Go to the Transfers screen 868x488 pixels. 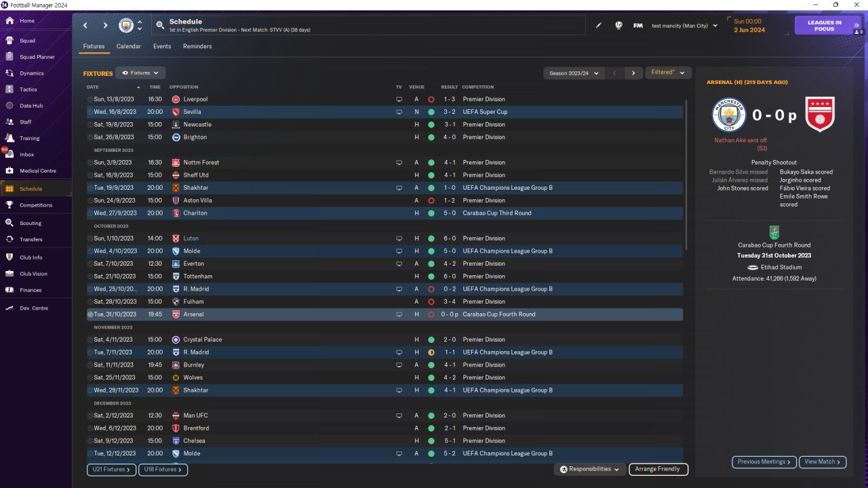(36, 239)
